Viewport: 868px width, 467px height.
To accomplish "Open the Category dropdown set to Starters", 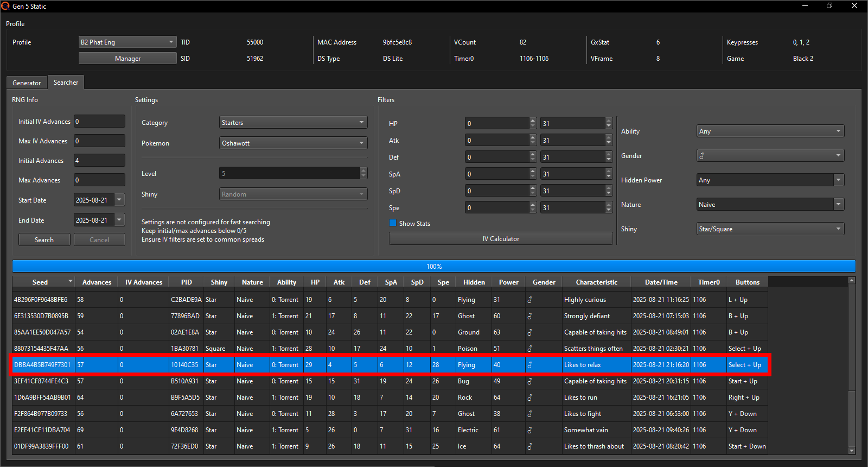I will [361, 123].
